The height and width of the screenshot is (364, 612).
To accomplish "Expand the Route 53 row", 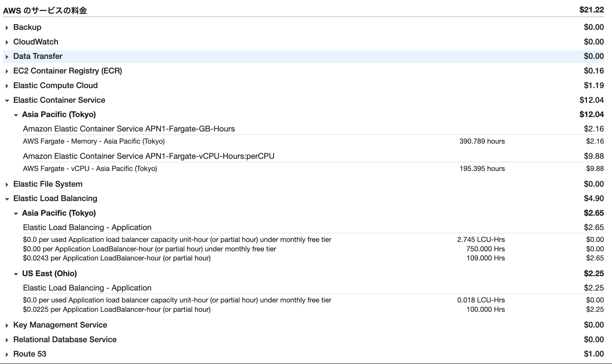I will click(7, 354).
